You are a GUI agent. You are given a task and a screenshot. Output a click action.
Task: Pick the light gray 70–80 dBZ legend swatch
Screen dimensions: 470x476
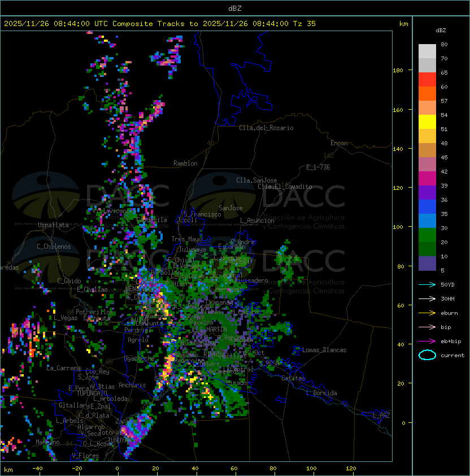point(427,51)
